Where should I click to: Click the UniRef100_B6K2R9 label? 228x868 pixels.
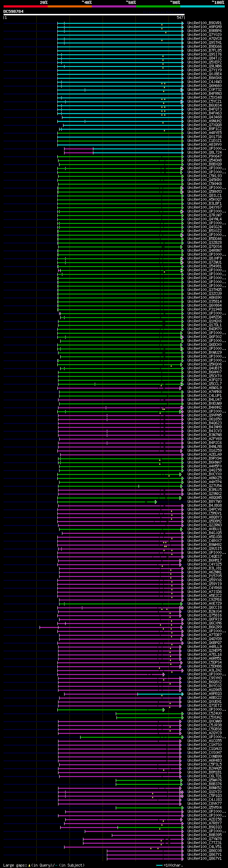click(204, 627)
